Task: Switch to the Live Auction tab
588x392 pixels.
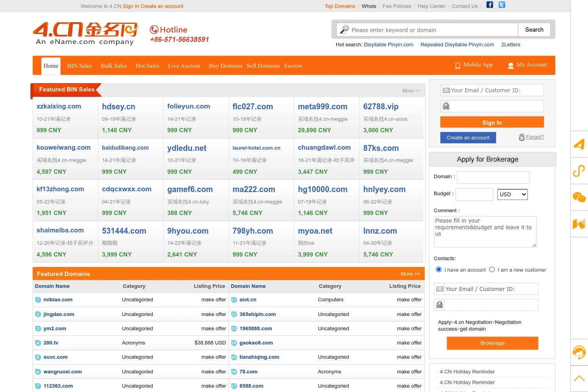Action: coord(183,66)
